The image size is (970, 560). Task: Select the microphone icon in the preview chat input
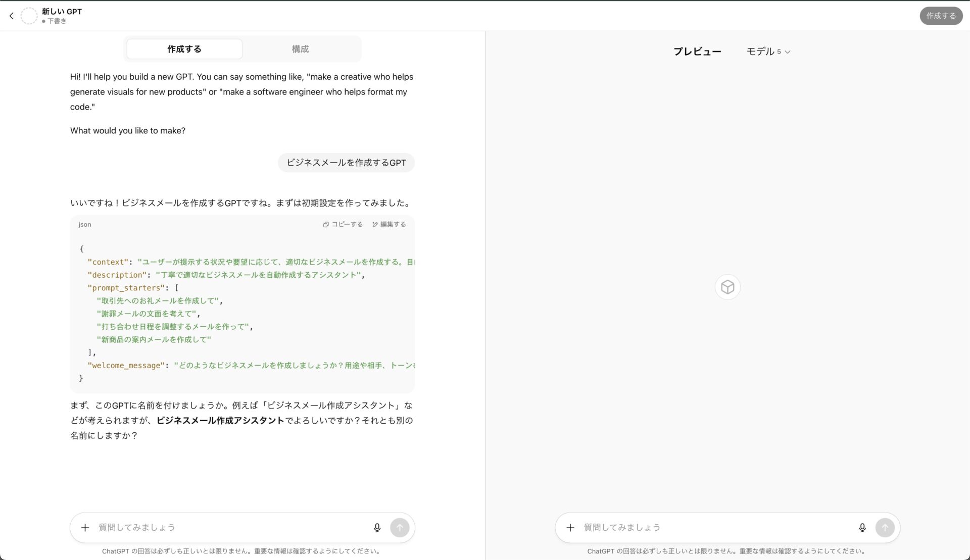(862, 527)
